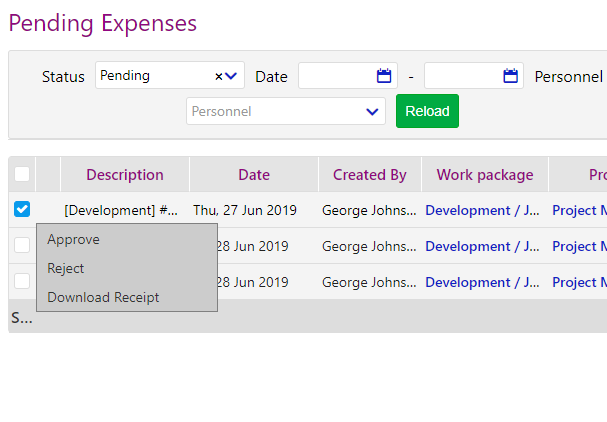Clear the Pending status selection
Screen dimensions: 607x422
point(219,76)
